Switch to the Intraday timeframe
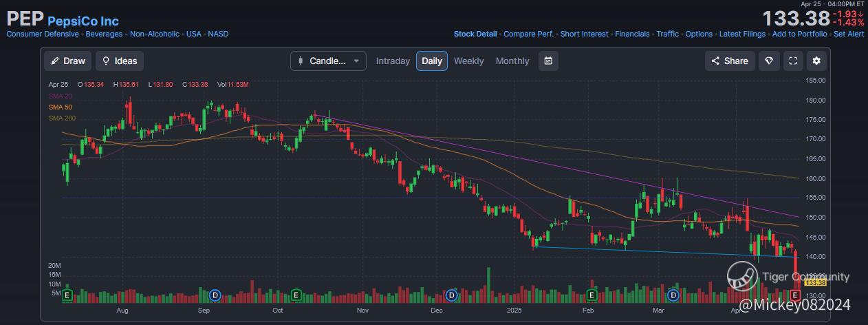Image resolution: width=868 pixels, height=325 pixels. pyautogui.click(x=393, y=61)
